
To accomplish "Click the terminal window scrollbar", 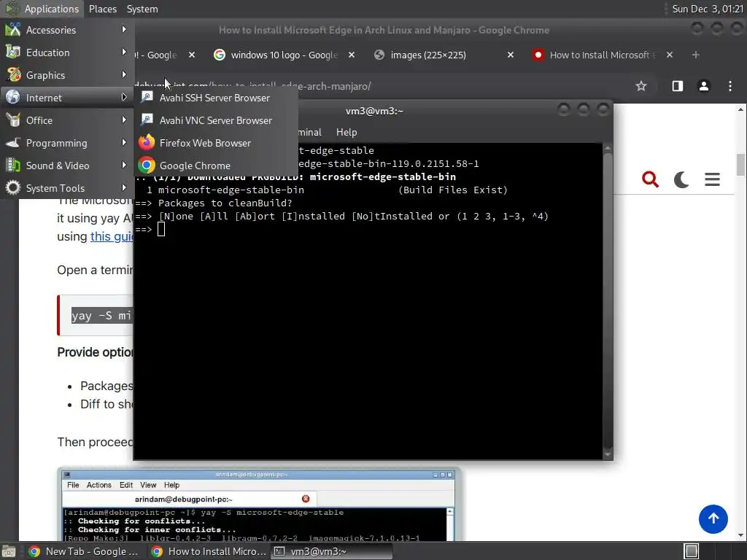I will click(608, 301).
